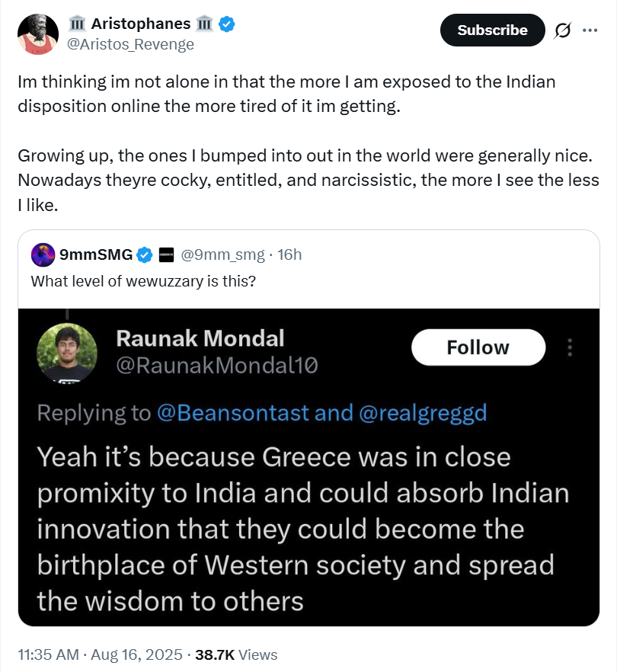The width and height of the screenshot is (617, 672).
Task: Open the @9mm_smg handle
Action: tap(222, 254)
